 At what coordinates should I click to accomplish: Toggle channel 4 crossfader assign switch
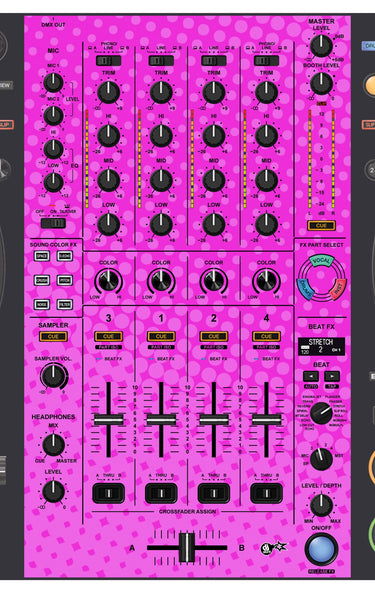point(266,493)
